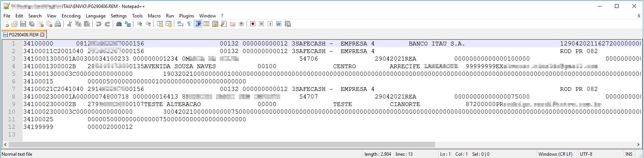Click the Close All toolbar icon
This screenshot has width=644, height=158.
coord(49,24)
